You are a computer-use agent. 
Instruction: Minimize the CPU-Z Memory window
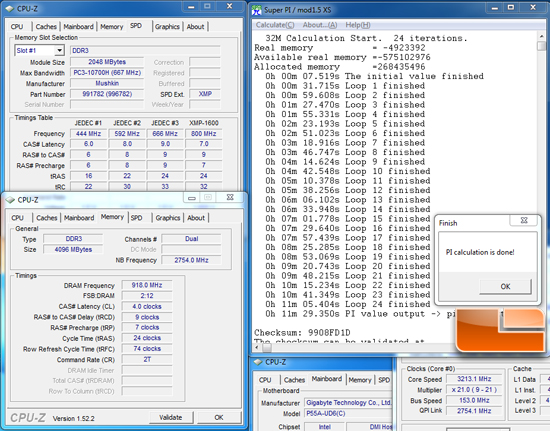pyautogui.click(x=192, y=198)
